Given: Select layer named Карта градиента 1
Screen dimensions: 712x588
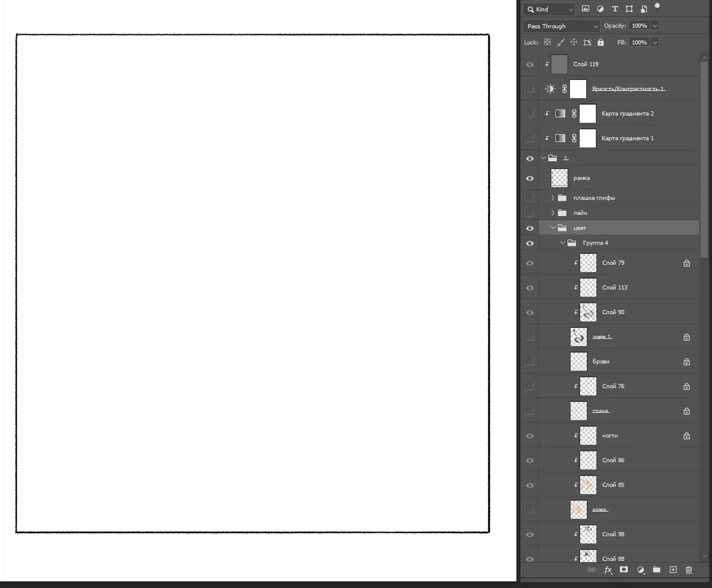Looking at the screenshot, I should pyautogui.click(x=628, y=138).
